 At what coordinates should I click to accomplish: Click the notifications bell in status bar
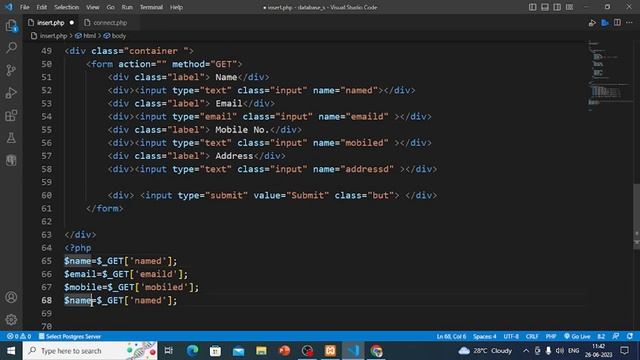tap(630, 336)
